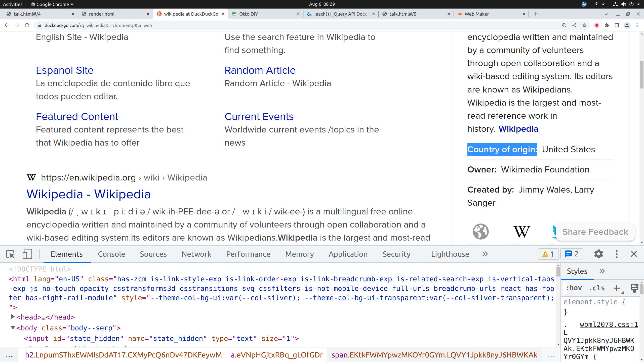Bookmark this page with the star icon
Screen dimensions: 644x362
click(x=584, y=25)
